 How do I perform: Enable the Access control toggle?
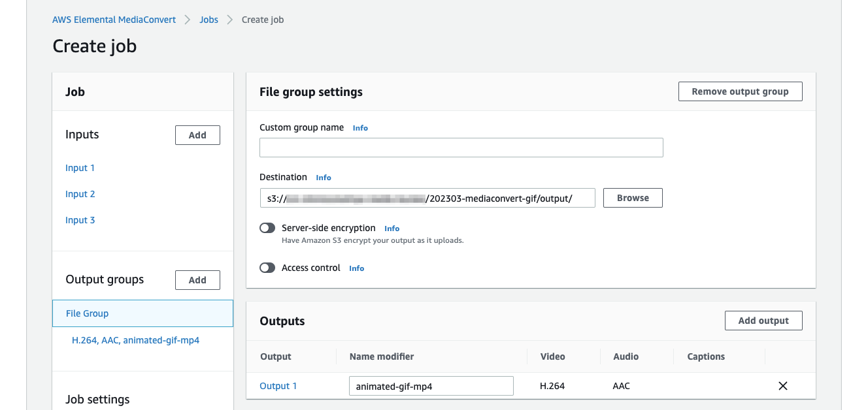[267, 268]
